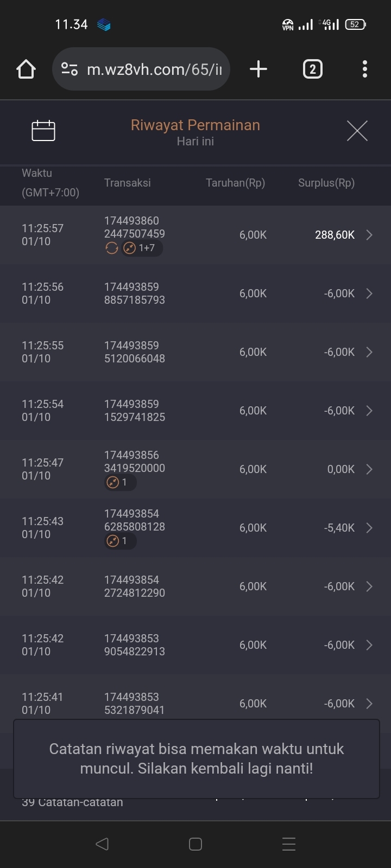This screenshot has width=391, height=868.
Task: Tap the site settings icon in address bar
Action: 70,69
